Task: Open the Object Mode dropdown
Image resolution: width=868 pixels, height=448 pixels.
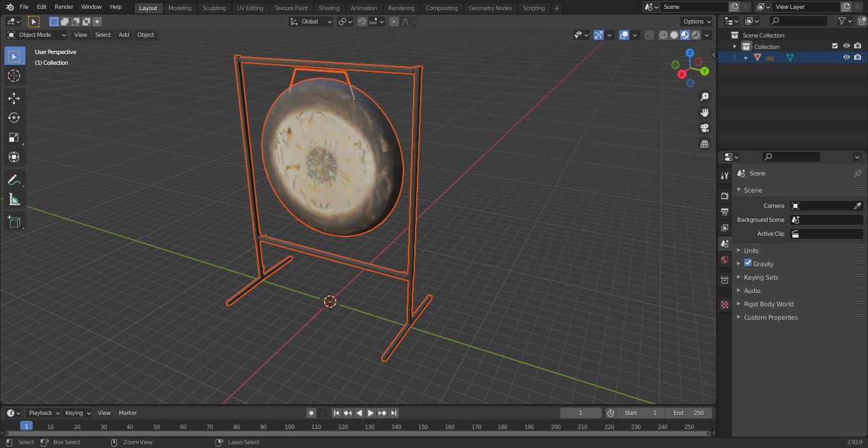Action: coord(37,35)
